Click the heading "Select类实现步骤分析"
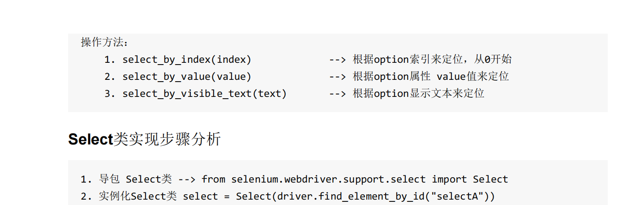 pos(144,140)
